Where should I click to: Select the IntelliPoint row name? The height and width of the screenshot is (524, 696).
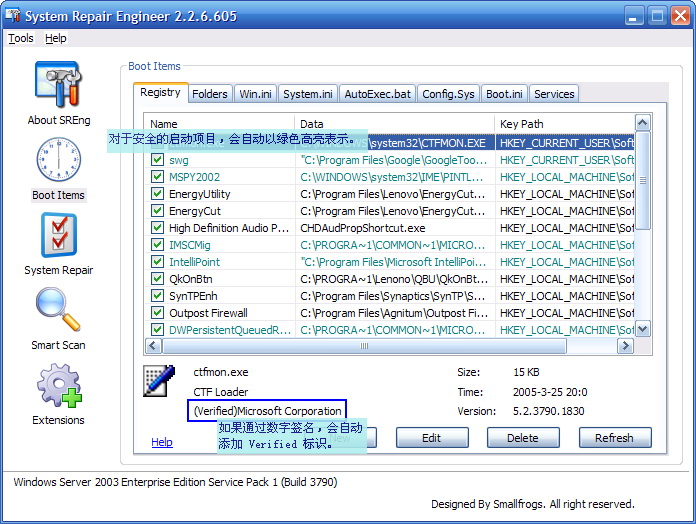[194, 262]
